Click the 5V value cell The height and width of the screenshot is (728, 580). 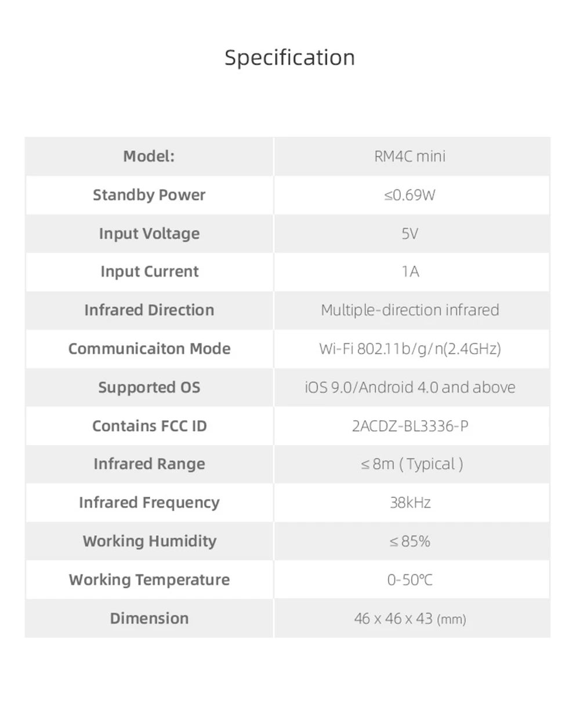pos(412,234)
